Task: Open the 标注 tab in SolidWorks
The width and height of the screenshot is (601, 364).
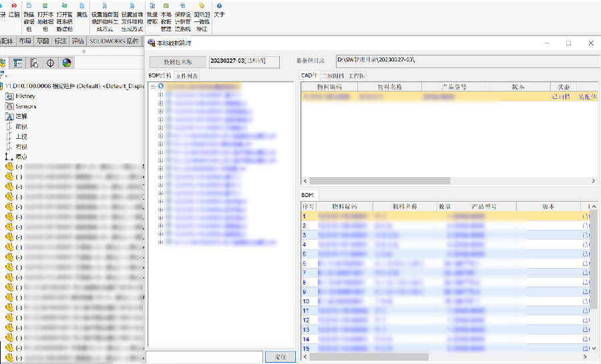Action: click(x=60, y=41)
